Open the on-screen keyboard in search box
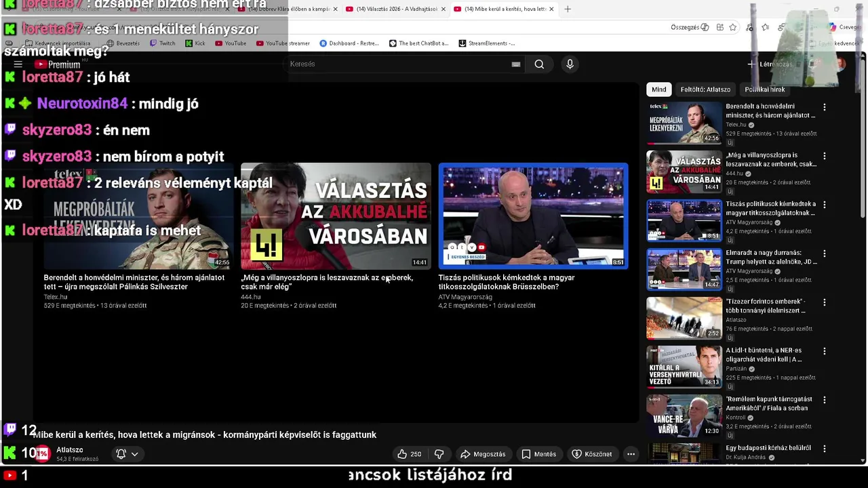868x488 pixels. point(516,64)
